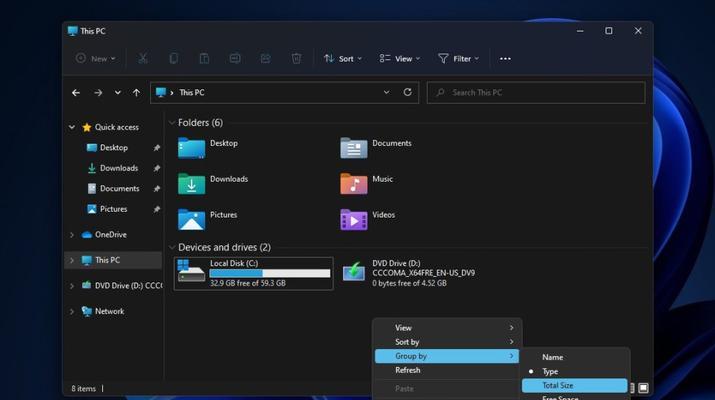715x400 pixels.
Task: Collapse the Quick access tree node
Action: click(x=72, y=127)
